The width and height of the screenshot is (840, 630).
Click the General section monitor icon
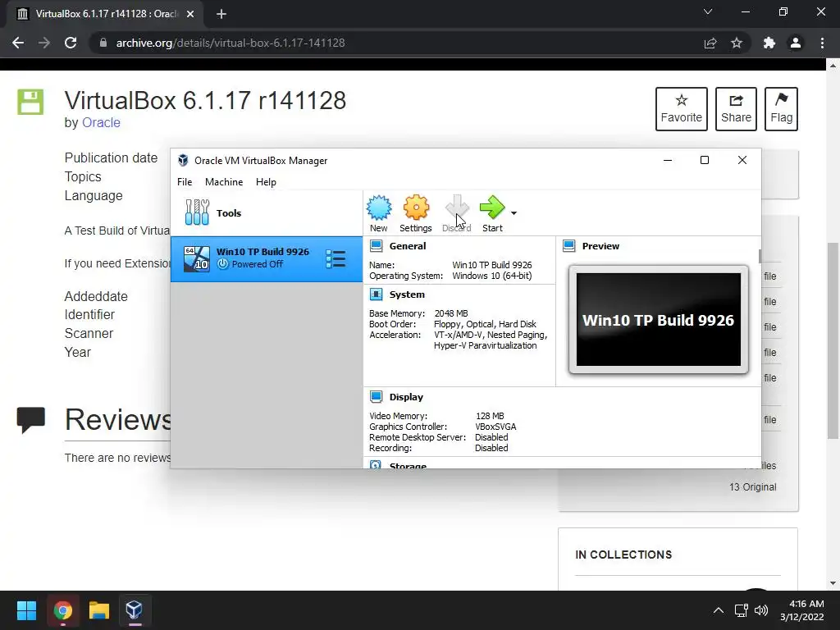click(x=376, y=246)
